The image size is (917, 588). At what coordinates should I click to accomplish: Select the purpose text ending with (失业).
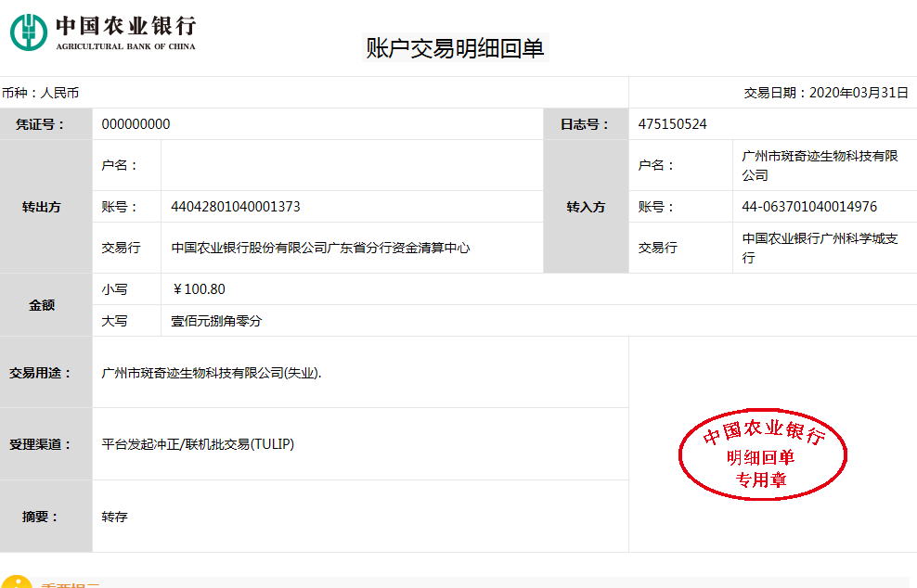tap(212, 373)
